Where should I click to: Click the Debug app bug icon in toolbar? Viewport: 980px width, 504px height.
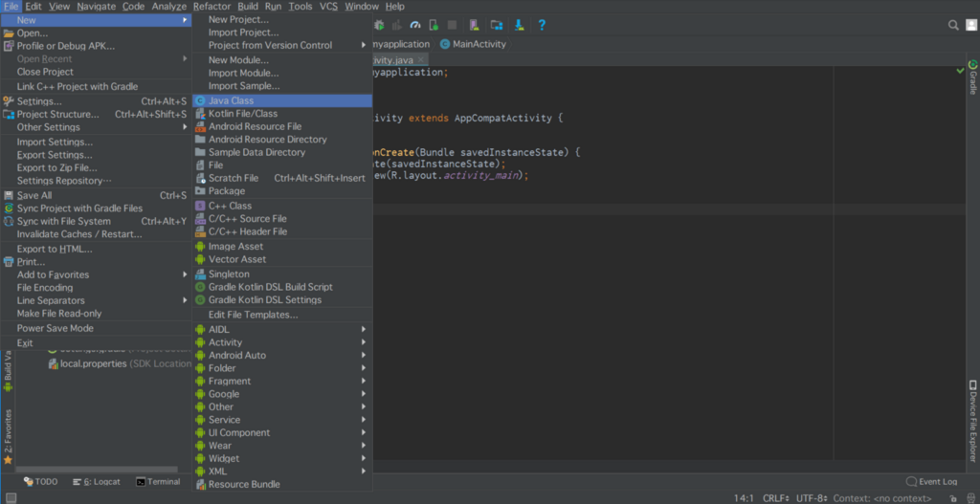pyautogui.click(x=379, y=25)
